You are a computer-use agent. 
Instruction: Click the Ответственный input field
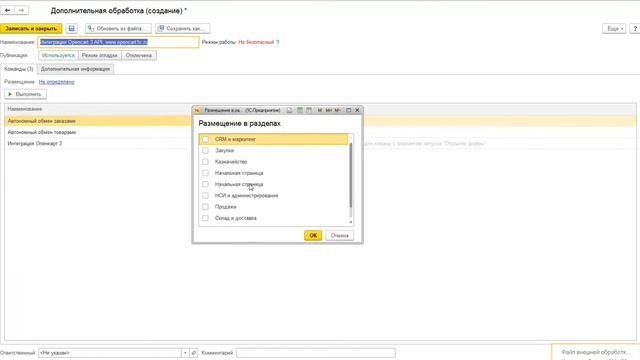pyautogui.click(x=110, y=353)
